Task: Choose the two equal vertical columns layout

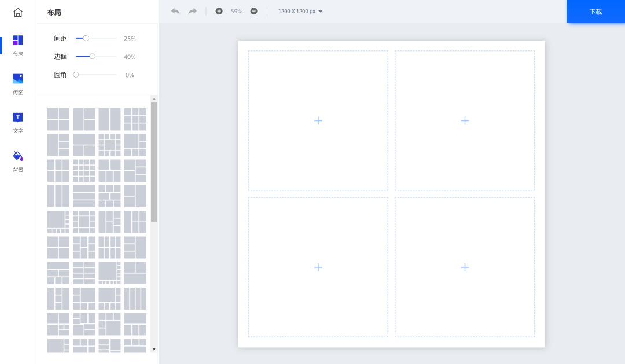Action: tap(109, 119)
